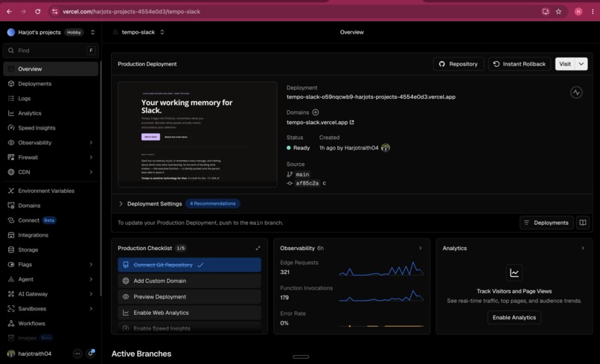Bookmark this page with the star icon

(x=558, y=11)
